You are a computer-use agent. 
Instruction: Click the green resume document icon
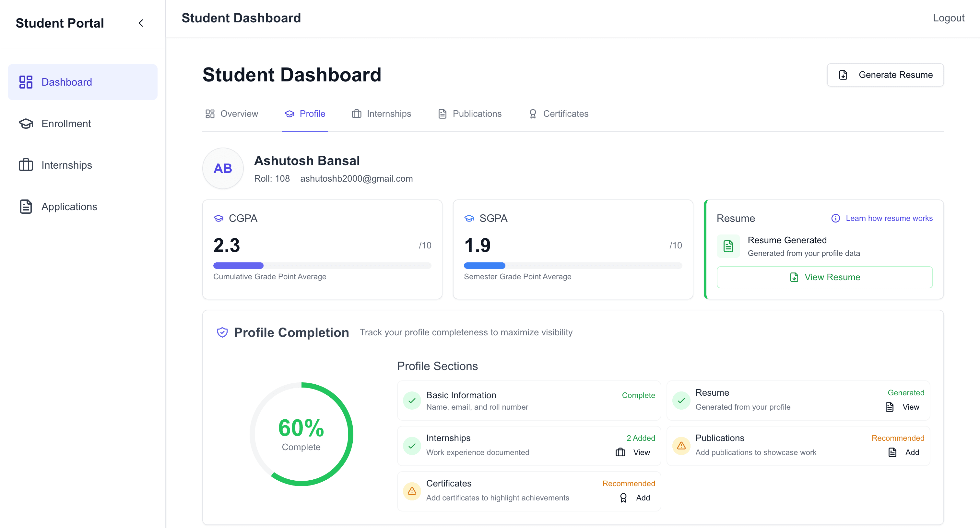[x=728, y=246]
